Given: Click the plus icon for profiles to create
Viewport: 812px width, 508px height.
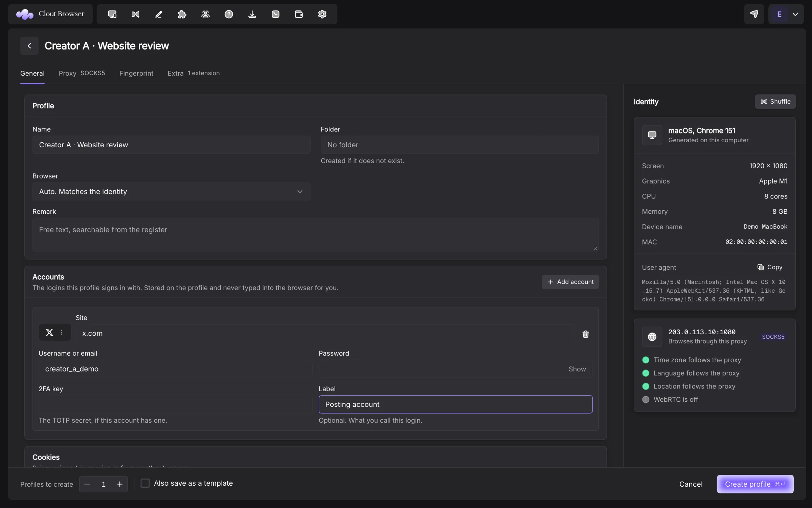Looking at the screenshot, I should pyautogui.click(x=120, y=484).
